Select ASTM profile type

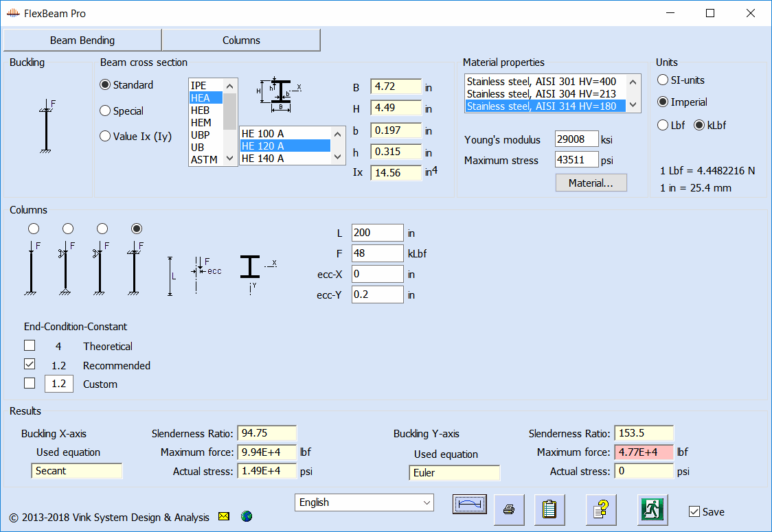coord(206,159)
